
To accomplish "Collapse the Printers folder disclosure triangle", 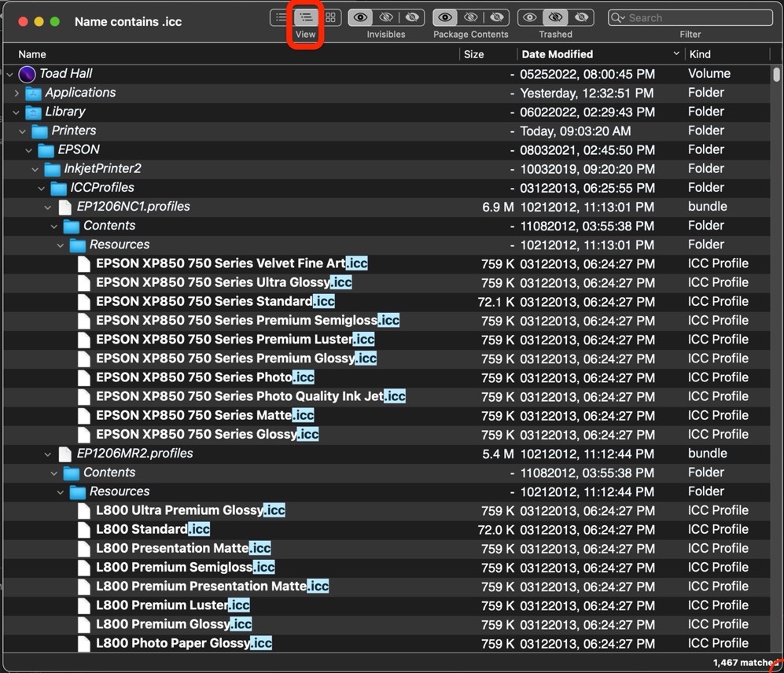I will pos(22,131).
